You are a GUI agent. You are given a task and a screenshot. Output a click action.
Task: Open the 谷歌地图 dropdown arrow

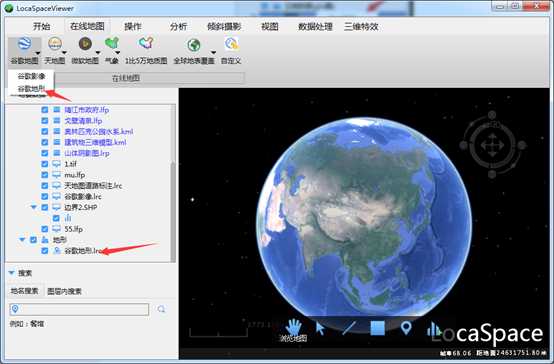pyautogui.click(x=37, y=53)
